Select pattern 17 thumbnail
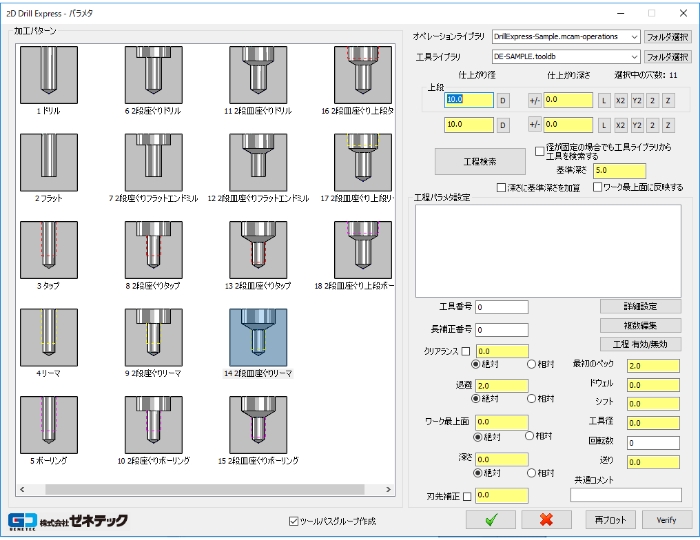 pyautogui.click(x=363, y=162)
